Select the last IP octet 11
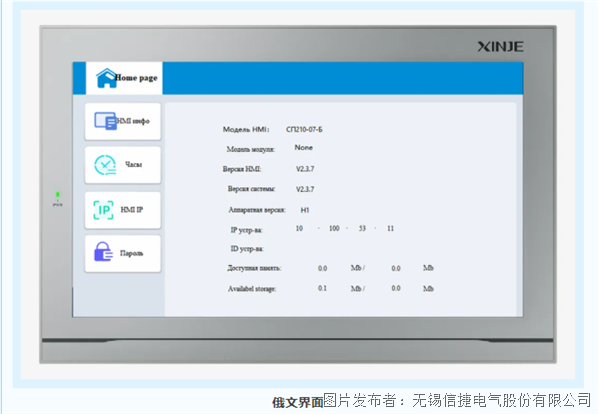 click(x=391, y=229)
